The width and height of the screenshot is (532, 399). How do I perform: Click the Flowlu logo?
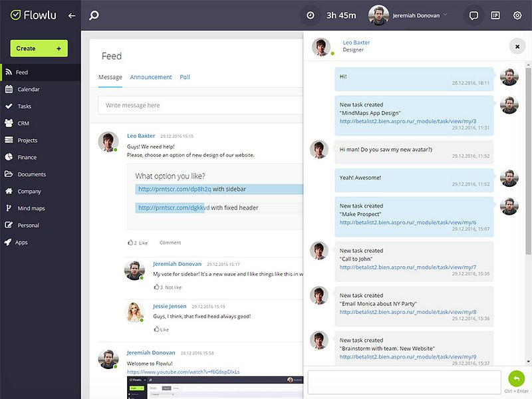click(x=33, y=15)
